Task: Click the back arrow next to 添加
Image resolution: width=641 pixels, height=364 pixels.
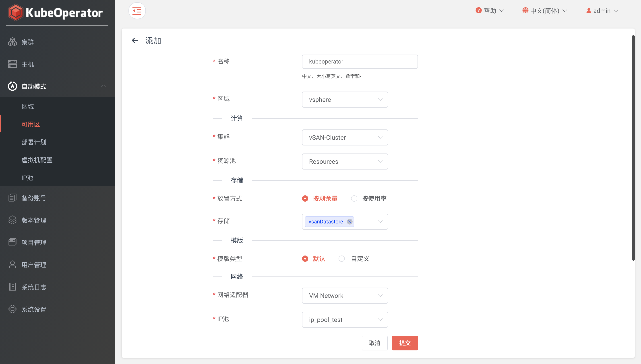Action: coord(135,41)
